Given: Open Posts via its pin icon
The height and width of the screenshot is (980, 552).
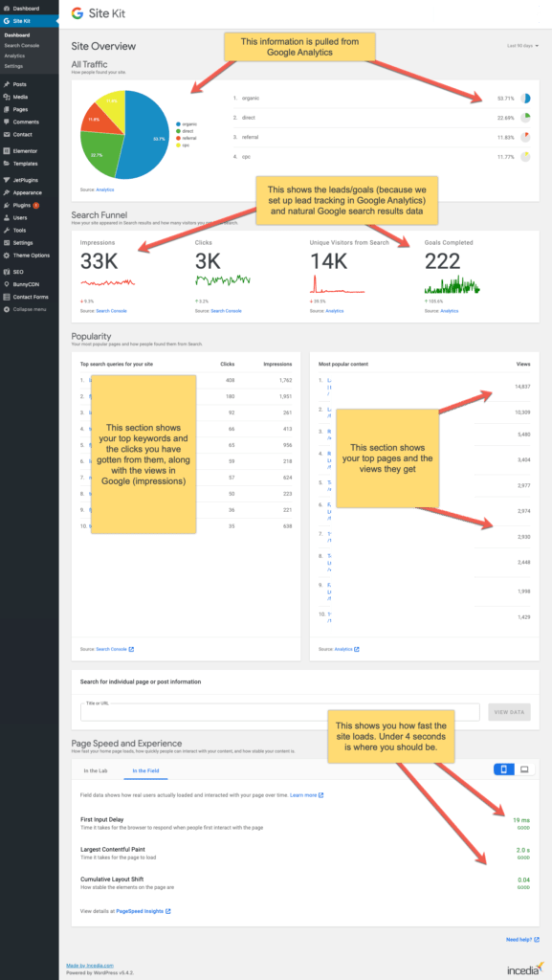Looking at the screenshot, I should click(x=7, y=84).
